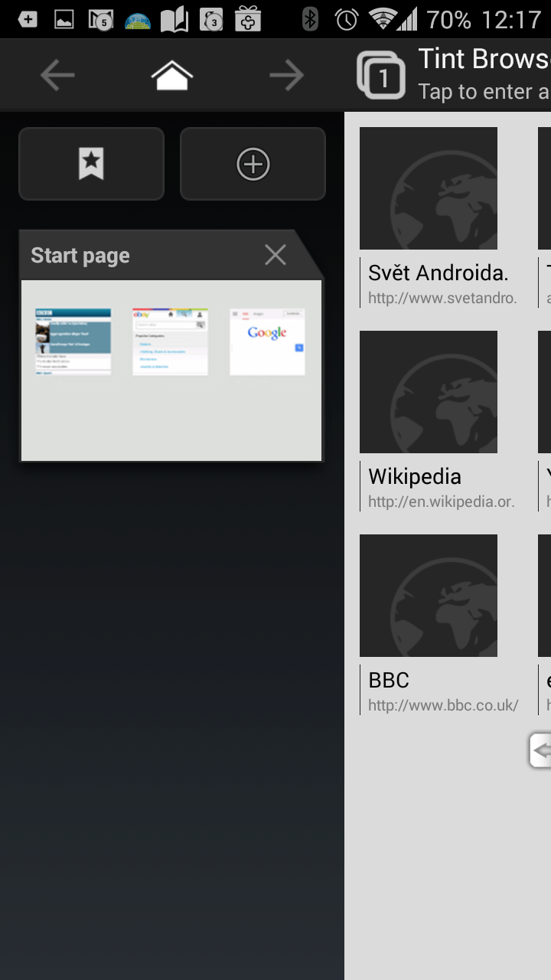Tap the plus badge notification icon
The width and height of the screenshot is (551, 980).
pos(28,19)
